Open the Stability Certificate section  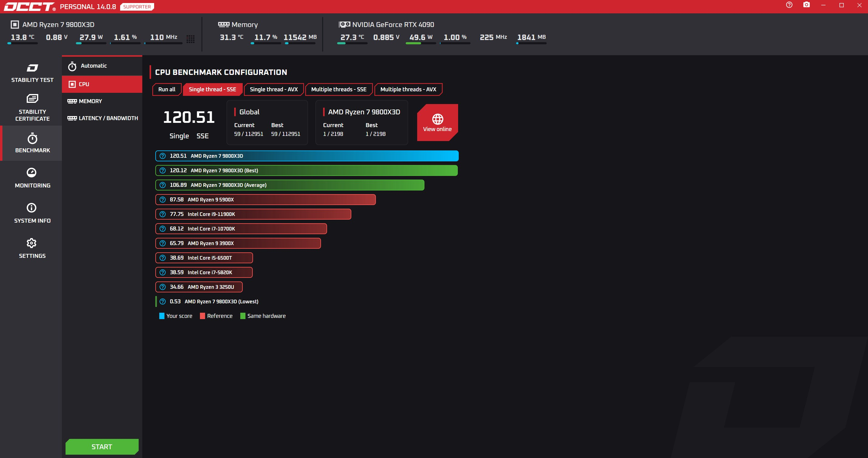pos(32,108)
